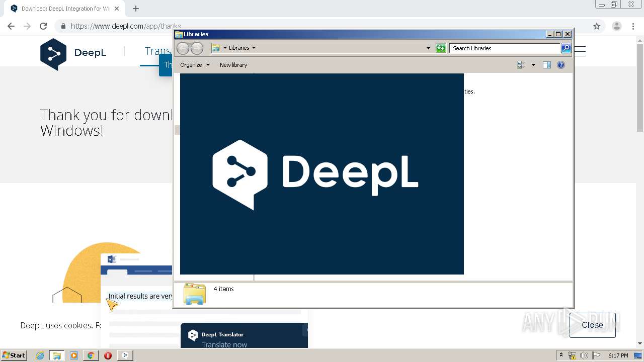Open the Action Center flag icon
This screenshot has height=362, width=644.
[x=596, y=355]
